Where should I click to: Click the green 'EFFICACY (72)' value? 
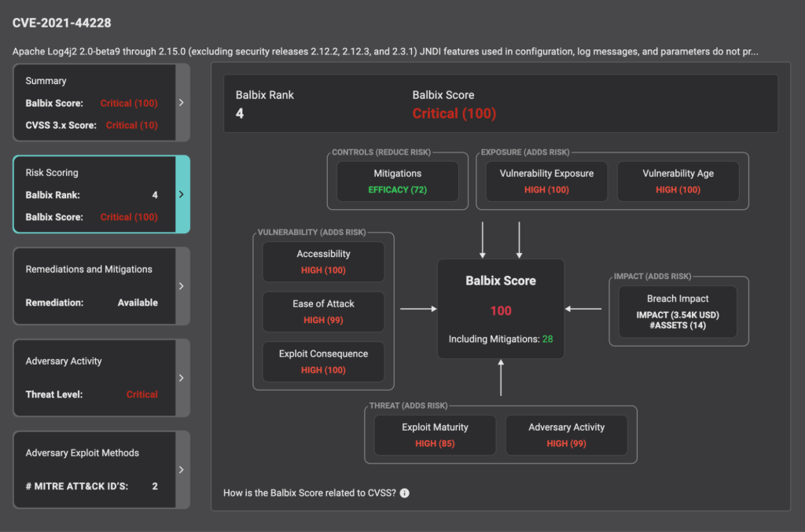point(397,190)
